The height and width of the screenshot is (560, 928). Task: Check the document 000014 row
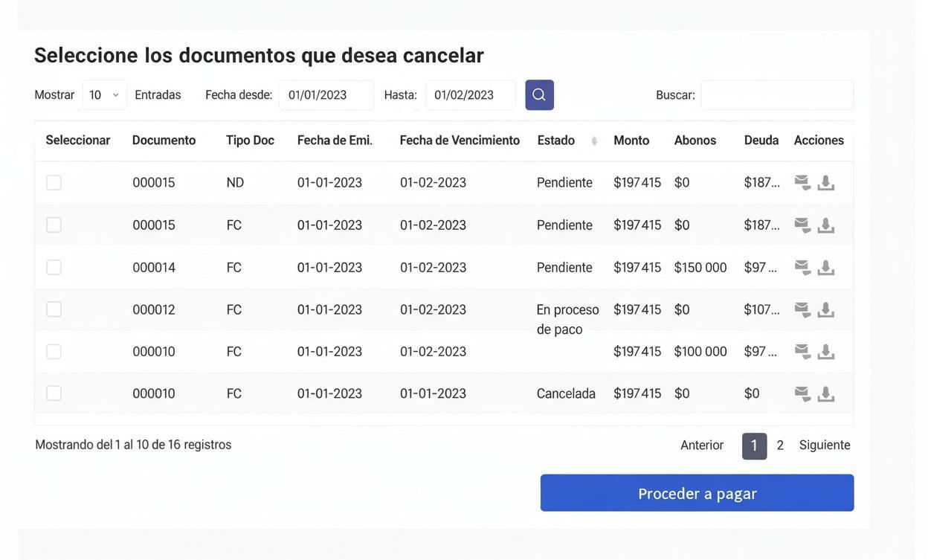click(x=54, y=268)
